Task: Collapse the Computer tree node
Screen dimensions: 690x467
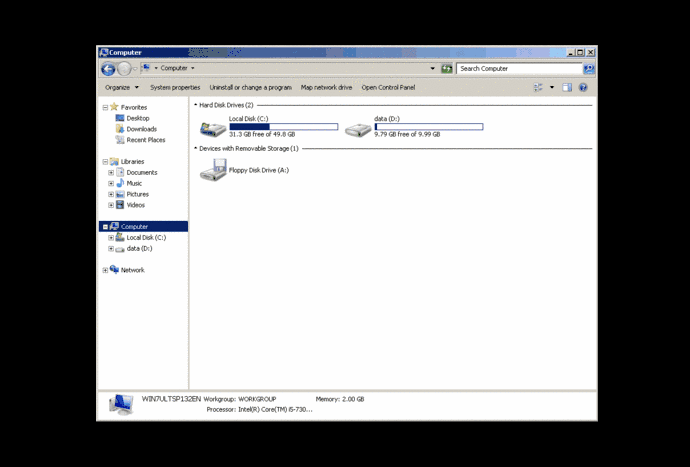Action: [105, 227]
